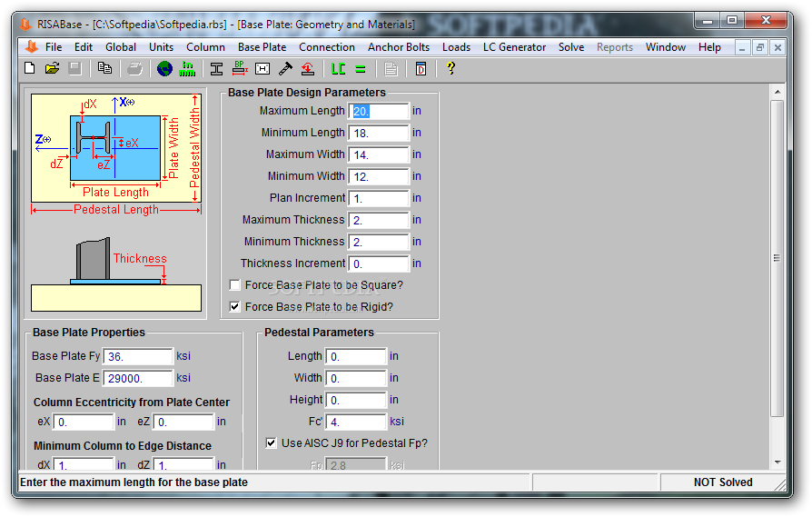
Task: Open the Edit menu
Action: point(84,47)
